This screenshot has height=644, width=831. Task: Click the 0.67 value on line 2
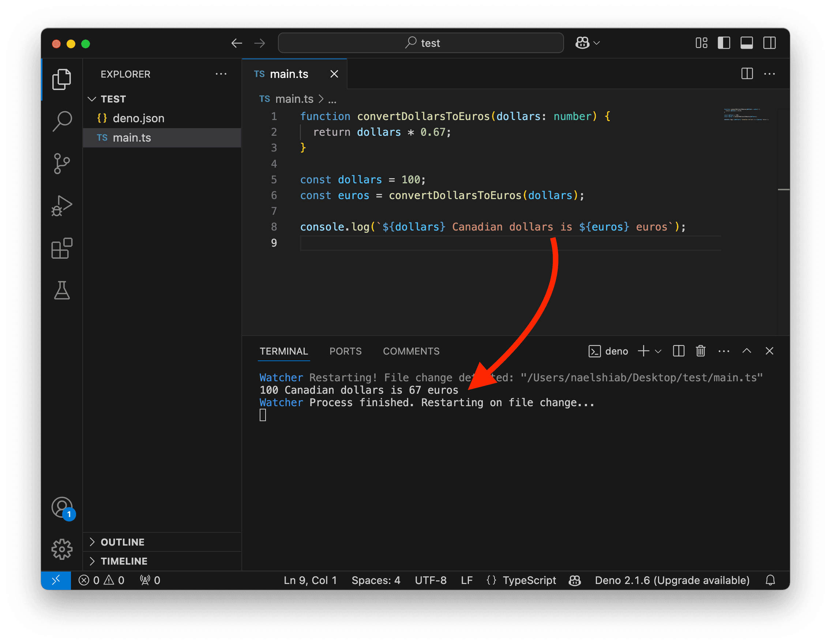click(433, 132)
